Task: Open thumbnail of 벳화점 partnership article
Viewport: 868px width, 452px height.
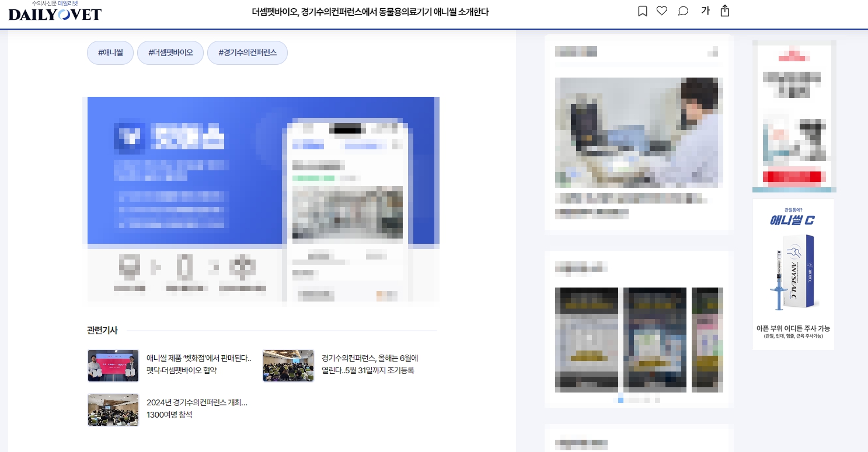Action: coord(113,366)
